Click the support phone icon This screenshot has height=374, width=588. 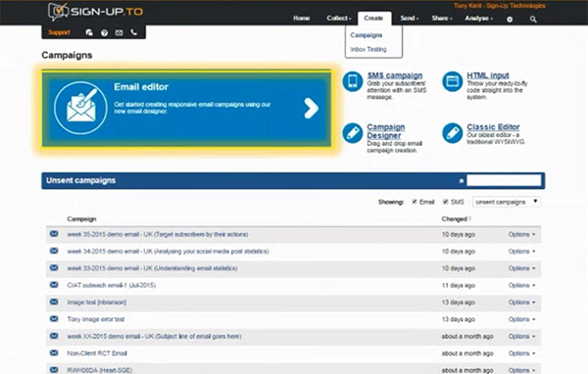coord(134,32)
